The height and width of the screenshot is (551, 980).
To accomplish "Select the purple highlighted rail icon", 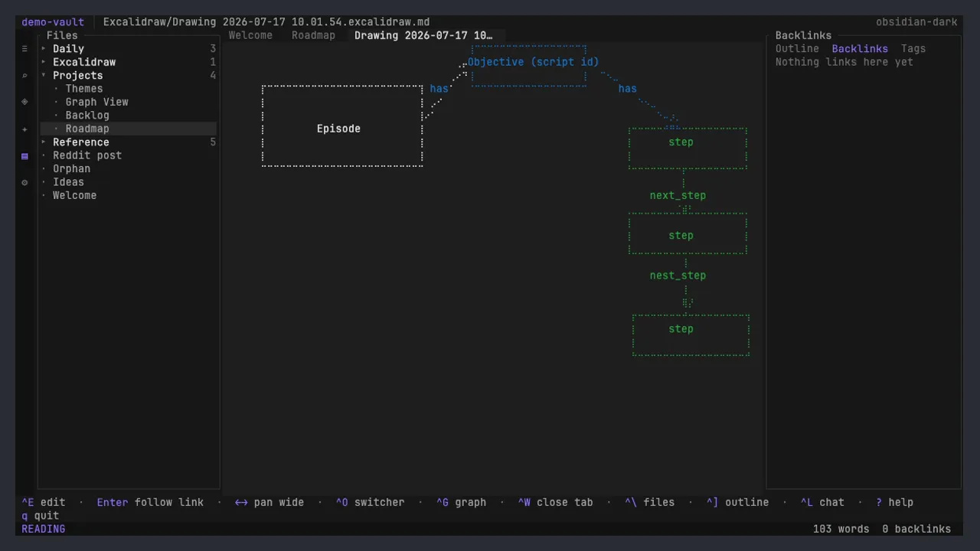I will 24,156.
